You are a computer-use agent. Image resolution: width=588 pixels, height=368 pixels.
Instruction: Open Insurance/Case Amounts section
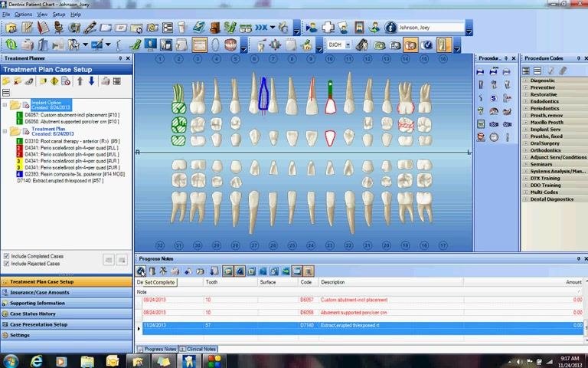(67, 292)
